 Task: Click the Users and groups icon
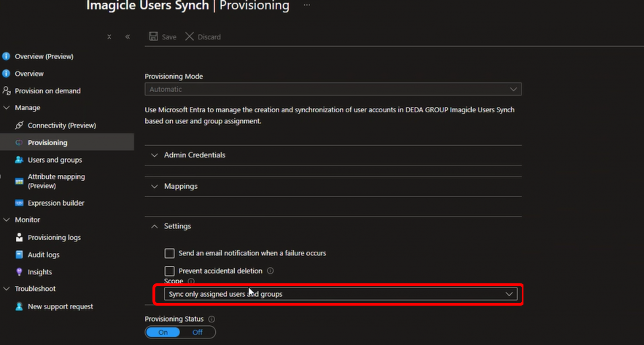(19, 160)
